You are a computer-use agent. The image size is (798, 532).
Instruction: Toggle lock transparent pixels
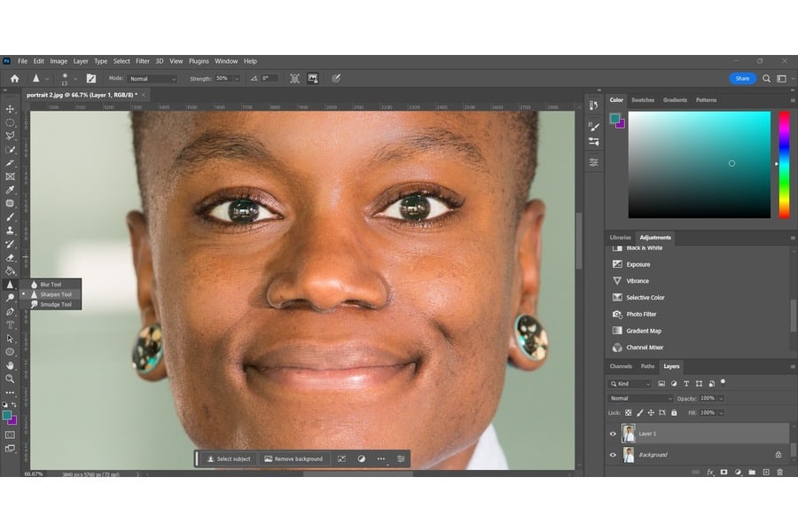point(629,413)
